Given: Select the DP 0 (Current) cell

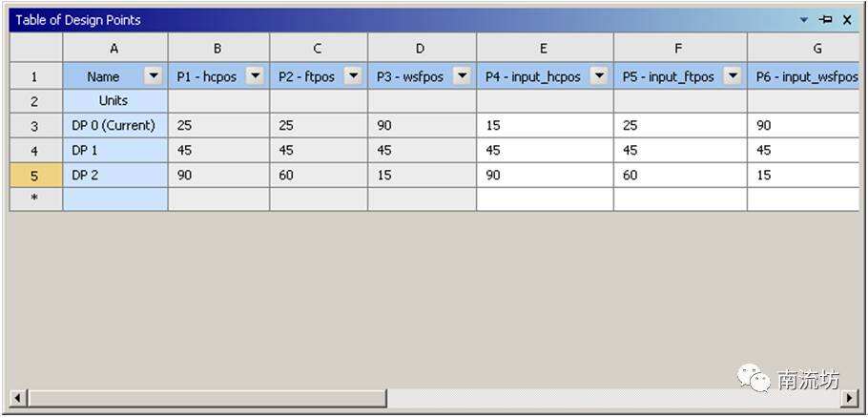Looking at the screenshot, I should pos(115,126).
